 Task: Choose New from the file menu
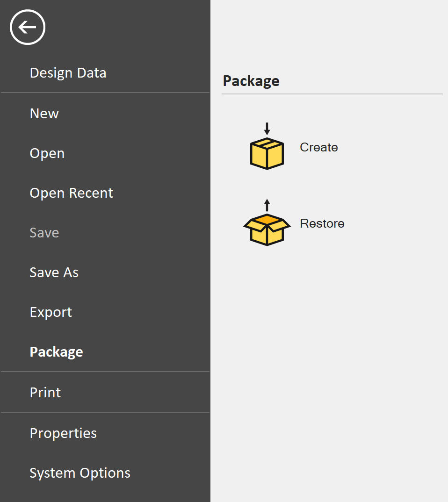[x=44, y=113]
